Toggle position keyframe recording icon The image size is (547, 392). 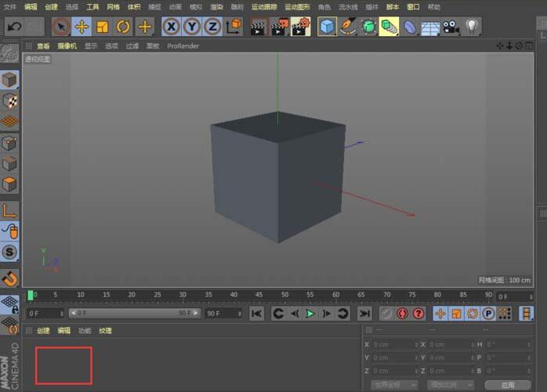(x=440, y=314)
